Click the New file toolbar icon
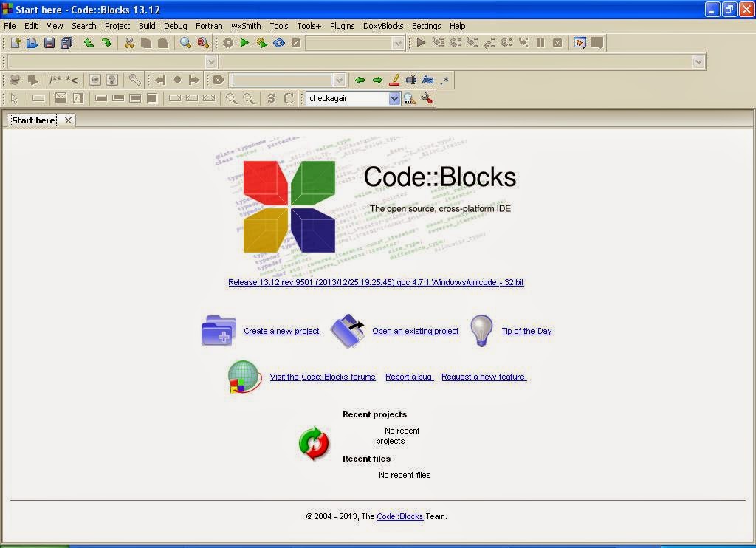 pyautogui.click(x=16, y=43)
